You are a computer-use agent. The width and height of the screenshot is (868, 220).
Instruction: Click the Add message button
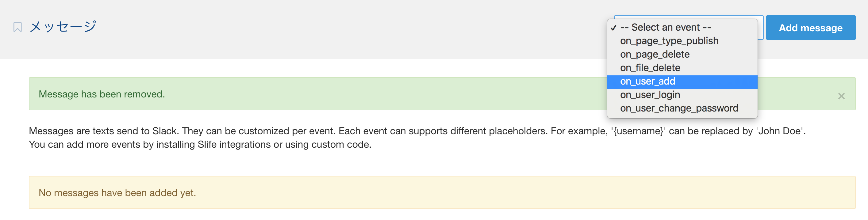[810, 28]
